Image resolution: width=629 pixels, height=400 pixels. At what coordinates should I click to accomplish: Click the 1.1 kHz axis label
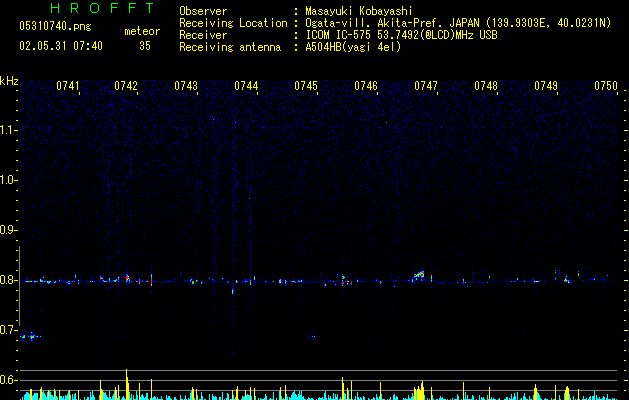tap(9, 130)
